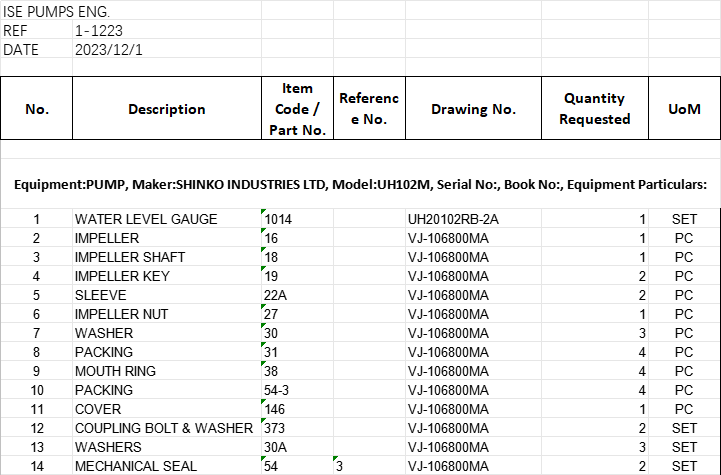Image resolution: width=721 pixels, height=475 pixels.
Task: Click the IMPELLER SHAFT description cell
Action: (130, 257)
